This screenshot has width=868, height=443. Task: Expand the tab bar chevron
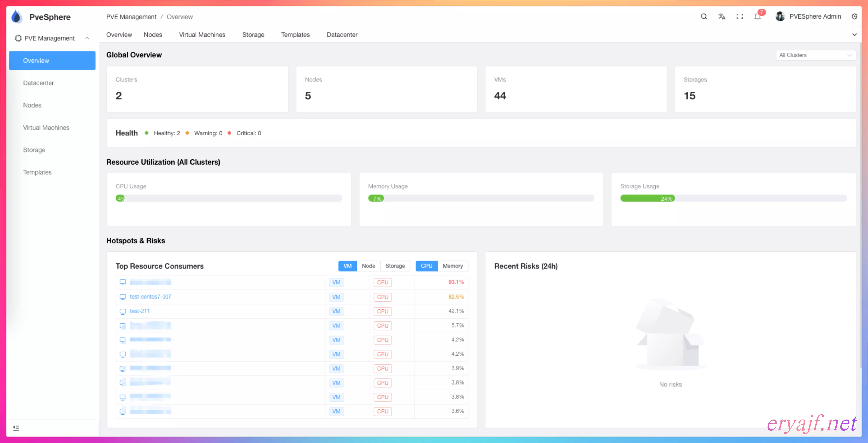(x=854, y=35)
